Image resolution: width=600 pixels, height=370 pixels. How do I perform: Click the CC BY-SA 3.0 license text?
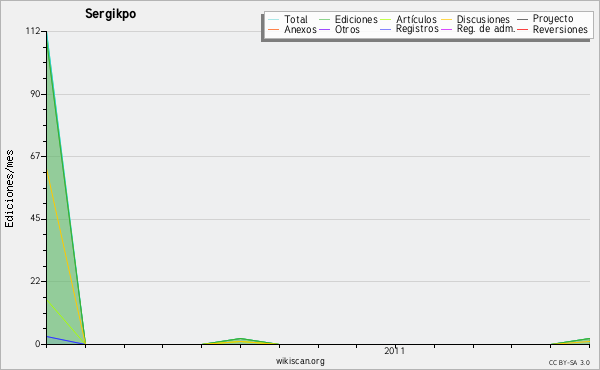(x=569, y=362)
